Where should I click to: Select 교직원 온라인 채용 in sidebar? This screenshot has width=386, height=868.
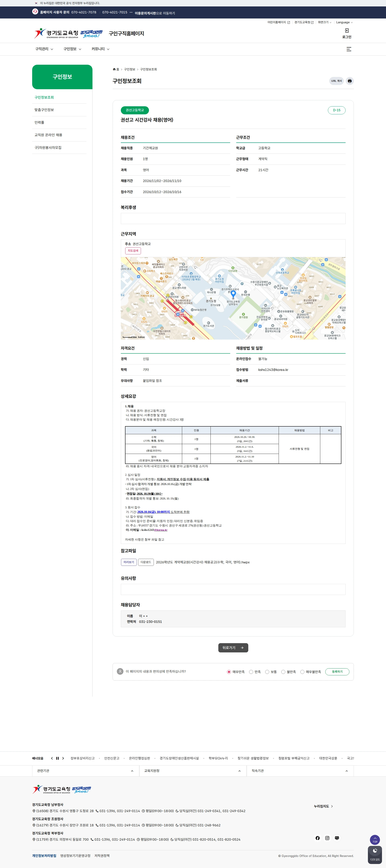pyautogui.click(x=59, y=135)
